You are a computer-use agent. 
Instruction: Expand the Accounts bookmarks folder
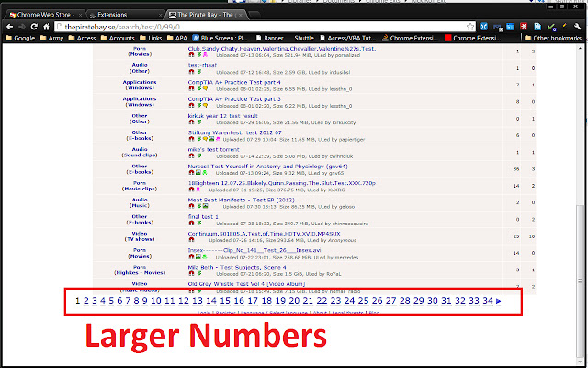coord(118,38)
